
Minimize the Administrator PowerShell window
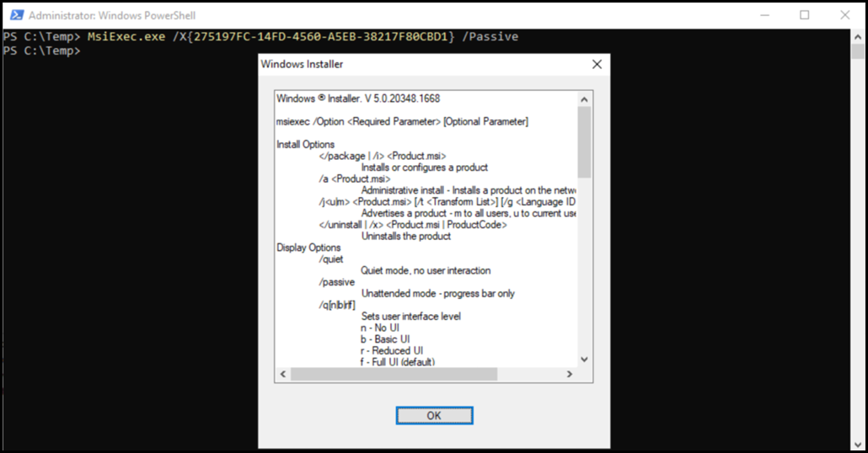[x=764, y=15]
